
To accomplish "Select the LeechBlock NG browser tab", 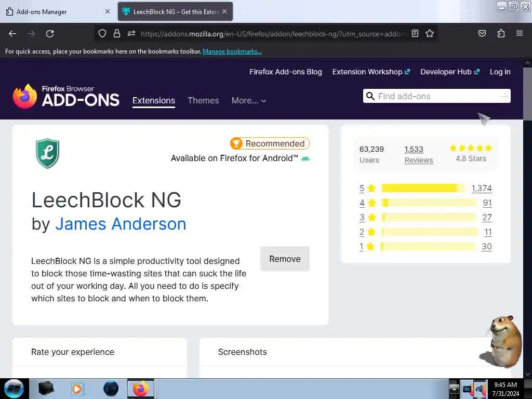I will pos(175,11).
